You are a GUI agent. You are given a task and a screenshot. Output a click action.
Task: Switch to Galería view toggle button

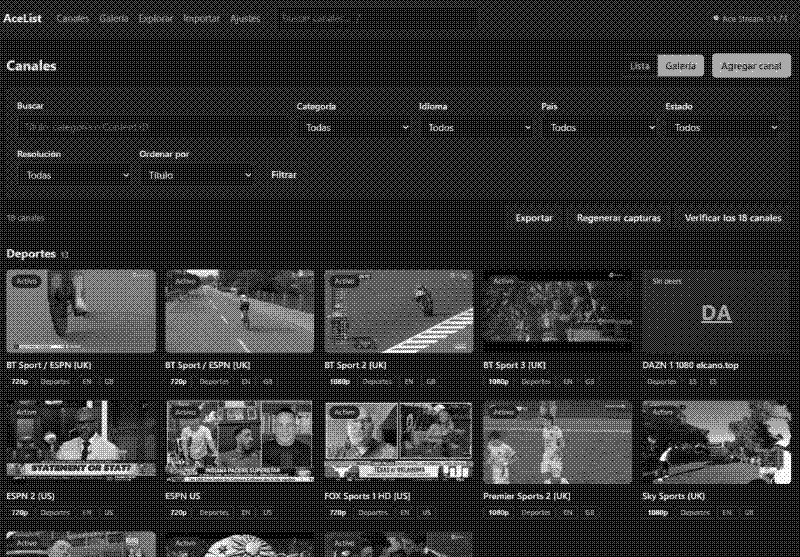[x=681, y=66]
